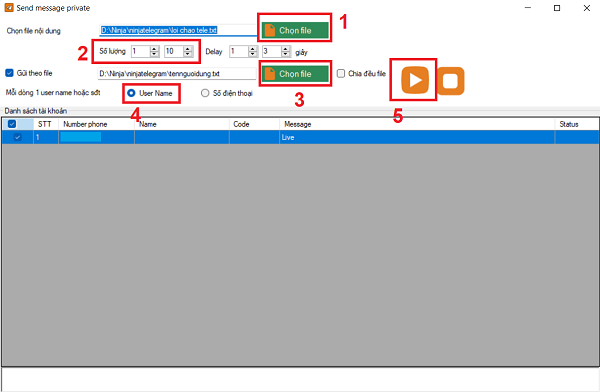The width and height of the screenshot is (600, 392).
Task: Decrease the second Số lượng value of 10
Action: [x=188, y=54]
